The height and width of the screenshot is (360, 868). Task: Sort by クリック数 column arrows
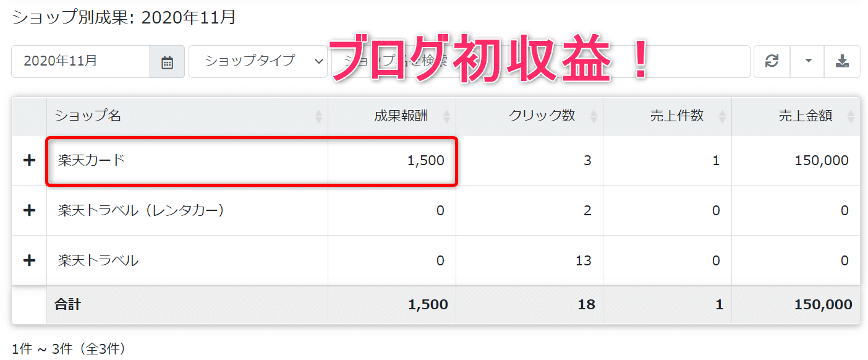[x=594, y=116]
